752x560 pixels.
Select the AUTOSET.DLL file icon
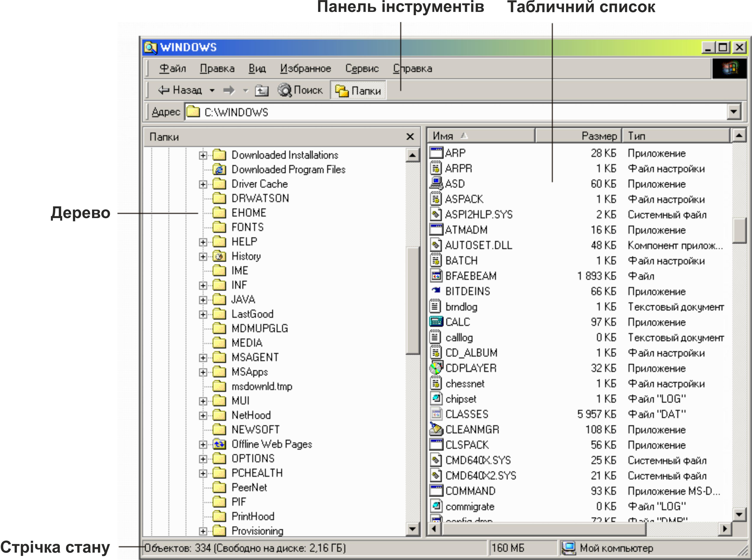click(436, 245)
